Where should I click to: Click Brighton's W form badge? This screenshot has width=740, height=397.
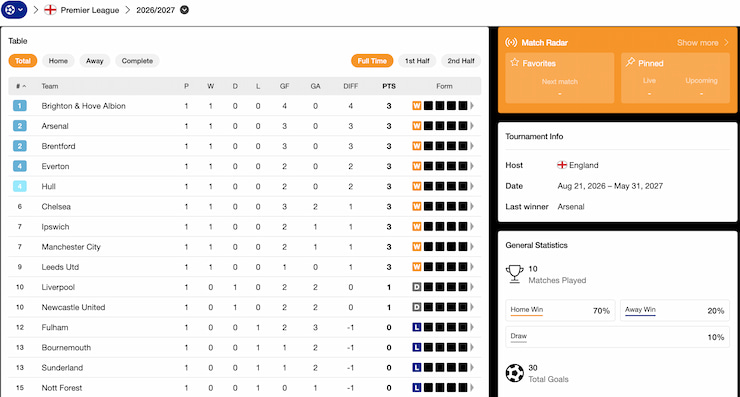417,106
